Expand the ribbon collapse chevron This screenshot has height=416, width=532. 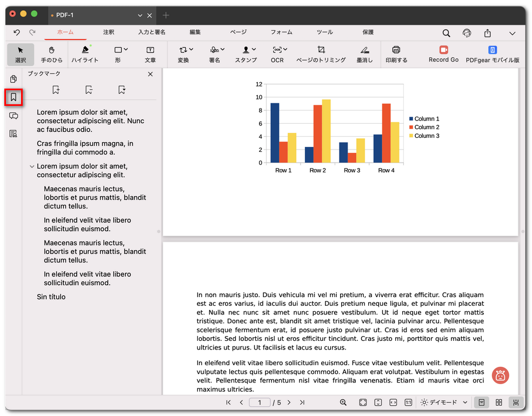click(x=513, y=33)
